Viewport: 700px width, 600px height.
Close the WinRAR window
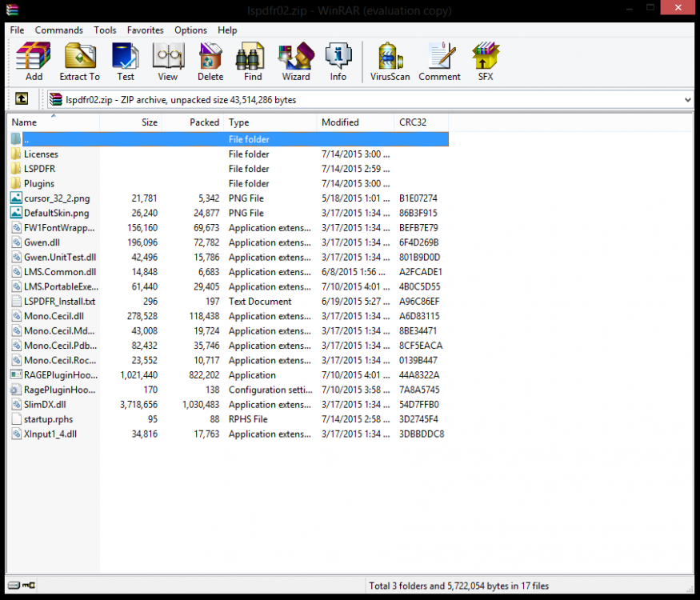(678, 7)
